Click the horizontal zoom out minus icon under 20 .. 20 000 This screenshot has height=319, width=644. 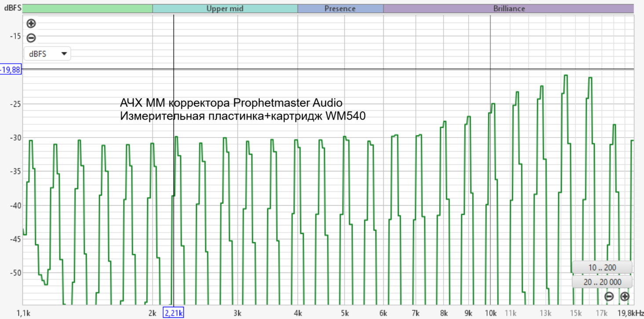point(609,297)
